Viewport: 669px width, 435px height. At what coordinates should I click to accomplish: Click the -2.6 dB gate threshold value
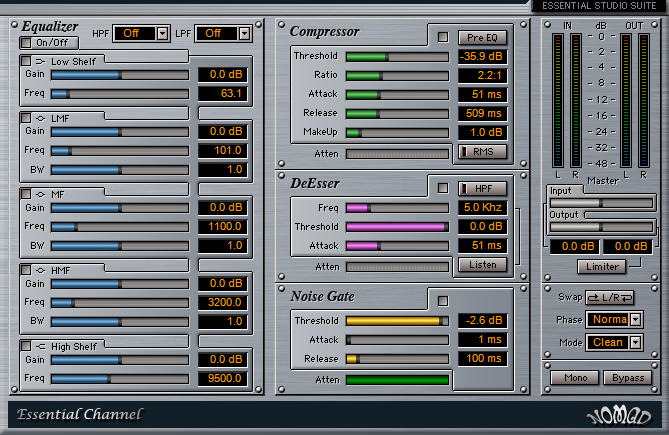click(483, 320)
